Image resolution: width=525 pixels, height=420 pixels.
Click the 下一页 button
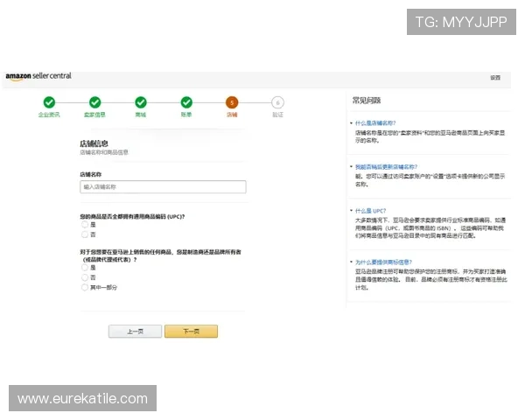click(191, 332)
